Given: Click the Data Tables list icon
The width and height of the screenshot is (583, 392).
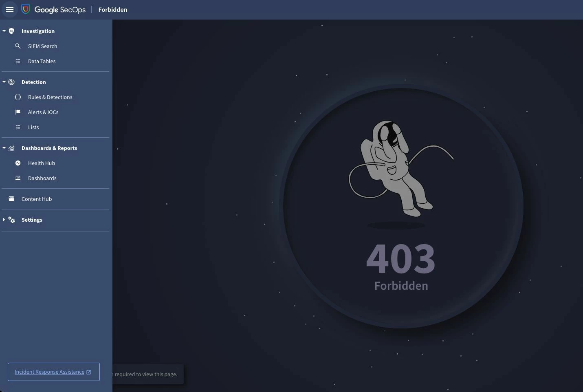Looking at the screenshot, I should click(x=18, y=61).
